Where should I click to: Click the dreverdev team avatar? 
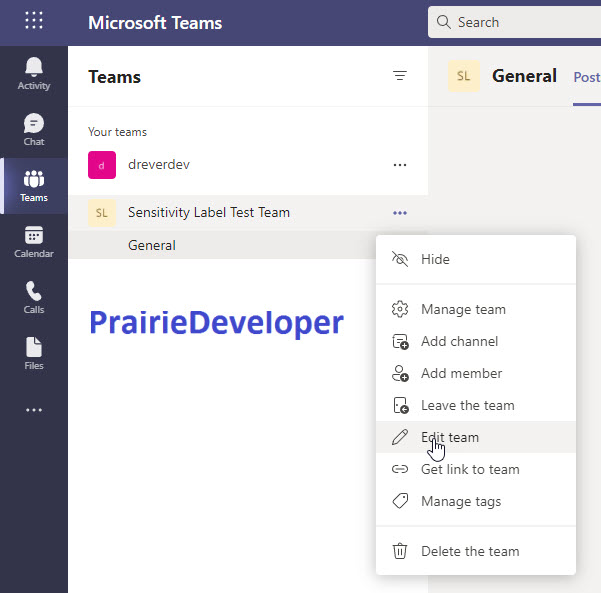102,165
